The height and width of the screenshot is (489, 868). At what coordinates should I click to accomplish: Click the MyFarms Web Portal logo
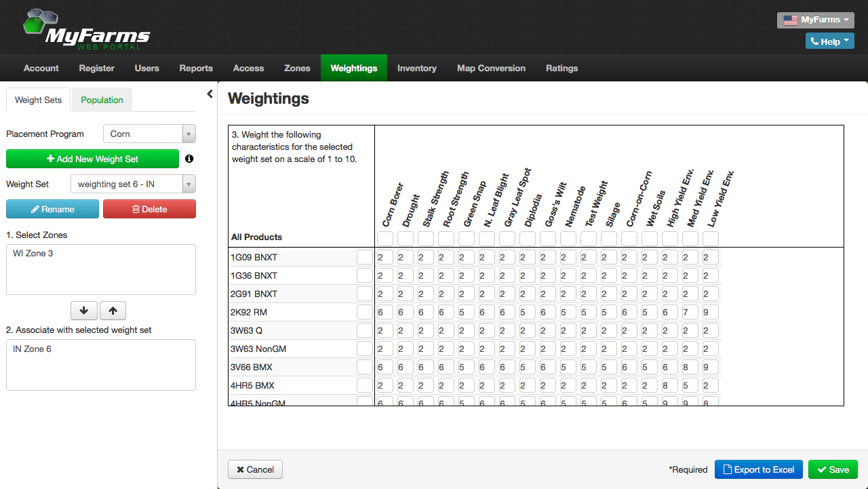[x=86, y=30]
